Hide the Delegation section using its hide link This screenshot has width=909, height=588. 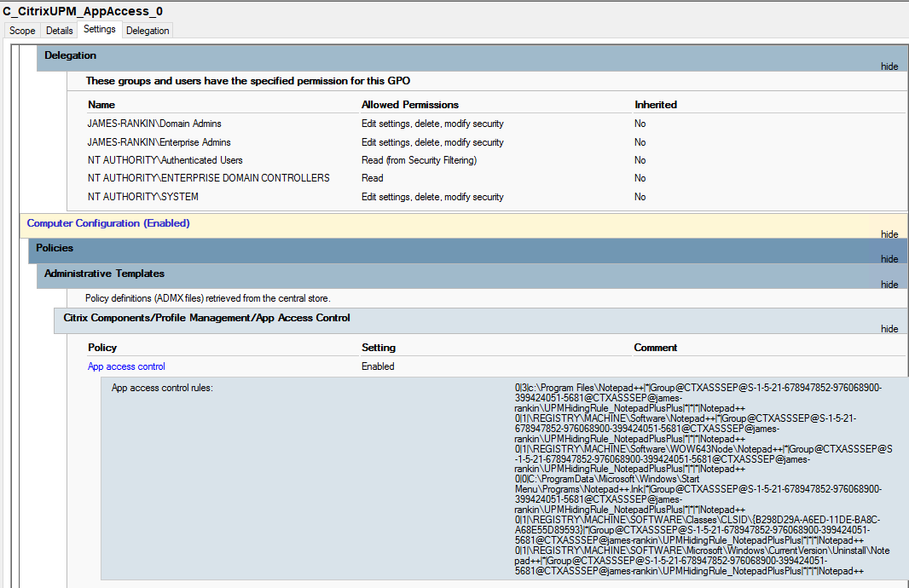pyautogui.click(x=889, y=66)
